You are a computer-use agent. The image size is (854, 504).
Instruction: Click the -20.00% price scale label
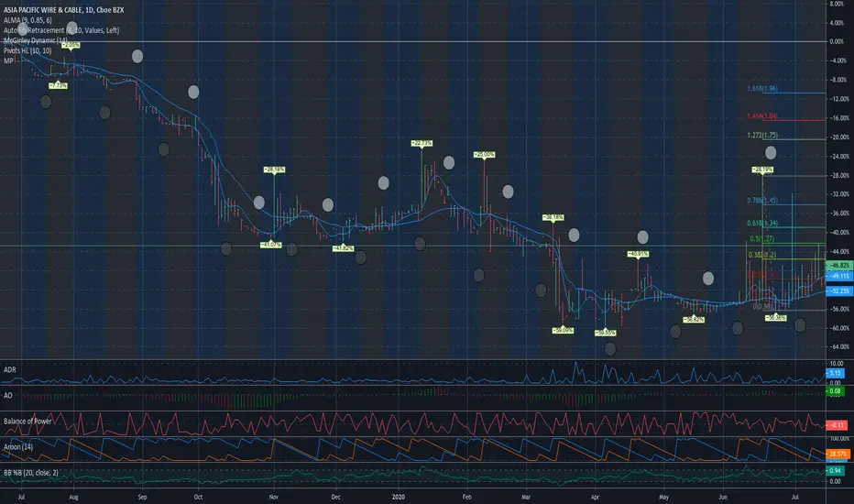click(x=839, y=137)
